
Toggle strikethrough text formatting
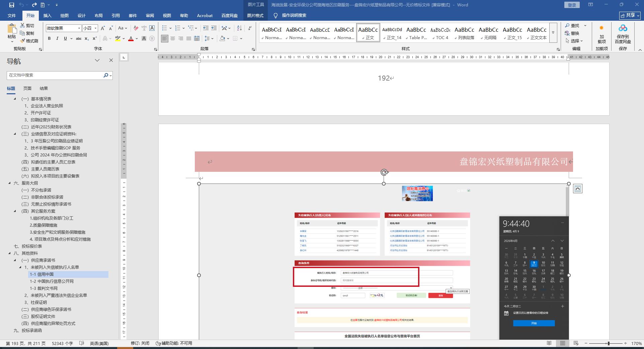pyautogui.click(x=79, y=38)
